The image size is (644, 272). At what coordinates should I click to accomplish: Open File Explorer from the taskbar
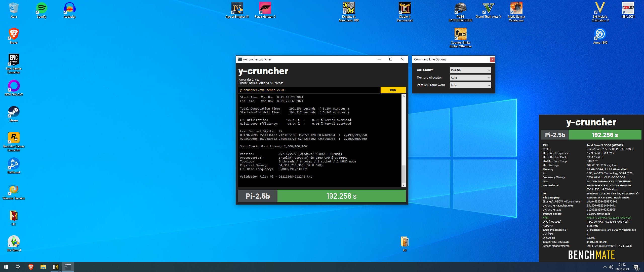tap(43, 267)
